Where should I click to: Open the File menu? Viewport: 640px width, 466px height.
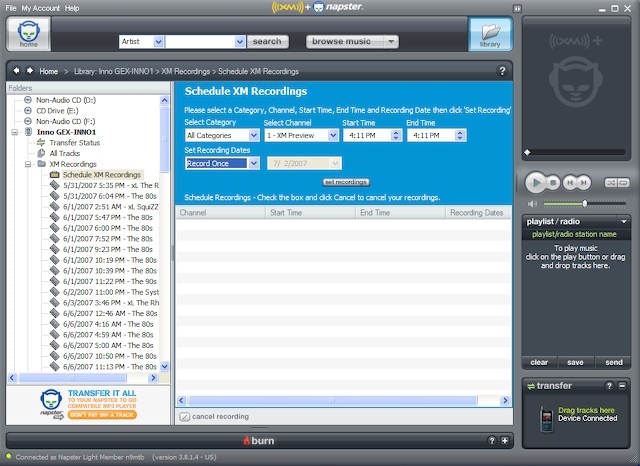(x=11, y=8)
